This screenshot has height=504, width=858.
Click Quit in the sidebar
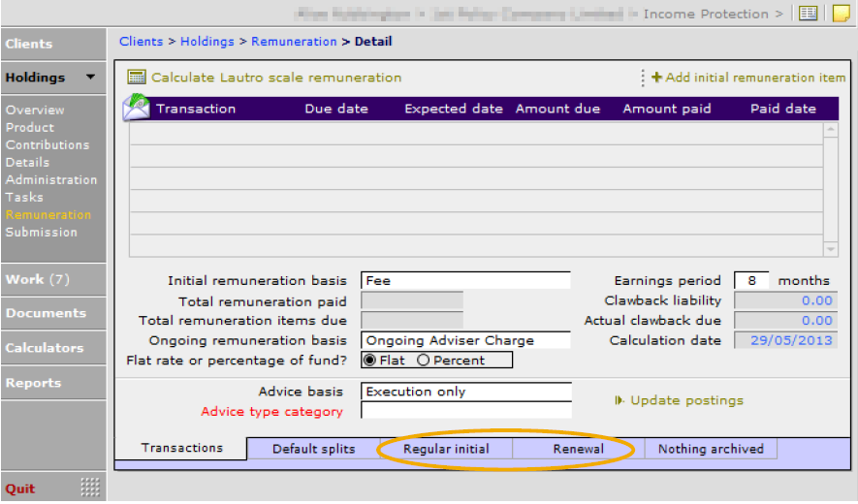pos(20,488)
